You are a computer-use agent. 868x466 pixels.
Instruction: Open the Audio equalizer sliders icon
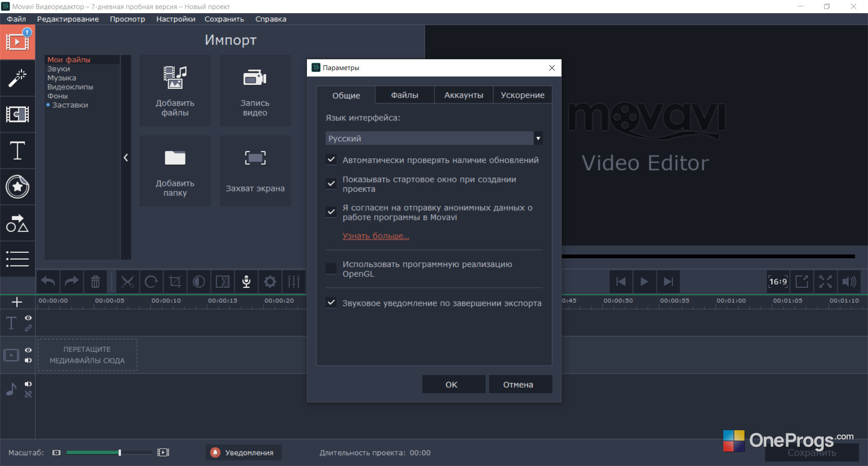294,282
